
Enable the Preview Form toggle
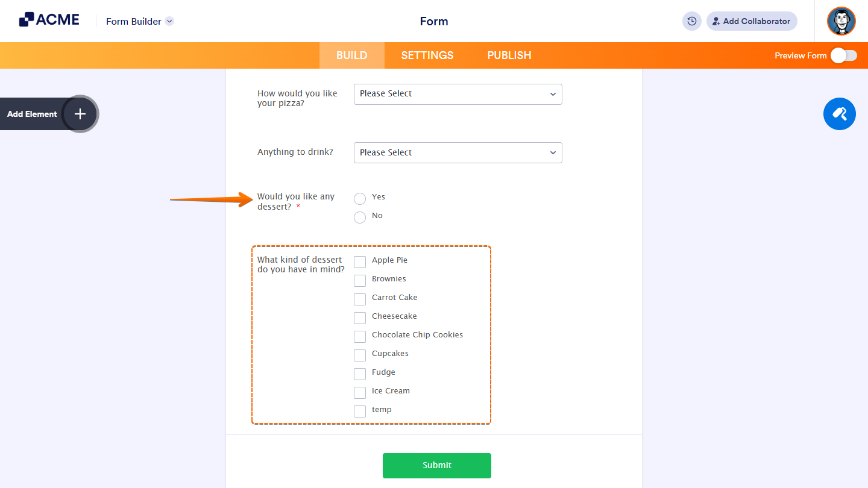point(844,55)
